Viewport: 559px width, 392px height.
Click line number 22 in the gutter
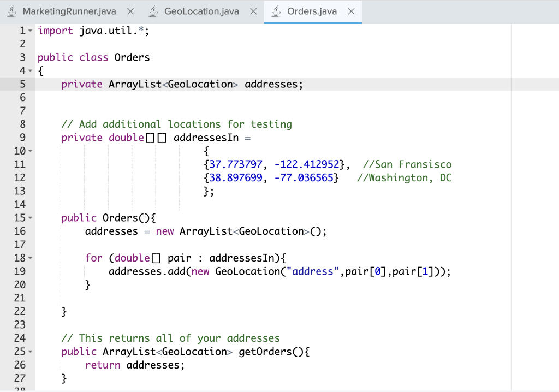(20, 311)
